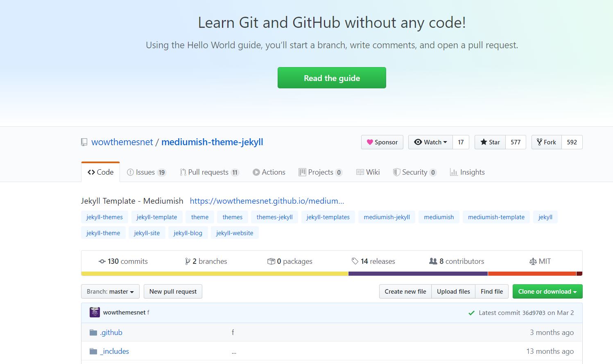Expand the Clone or download dropdown

pos(547,292)
